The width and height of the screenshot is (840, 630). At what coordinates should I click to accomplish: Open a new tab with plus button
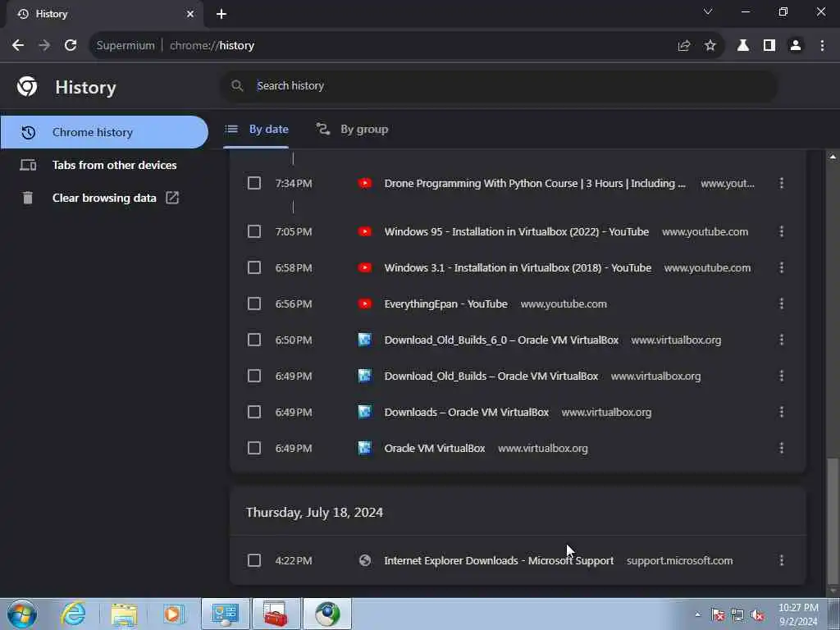click(x=221, y=14)
